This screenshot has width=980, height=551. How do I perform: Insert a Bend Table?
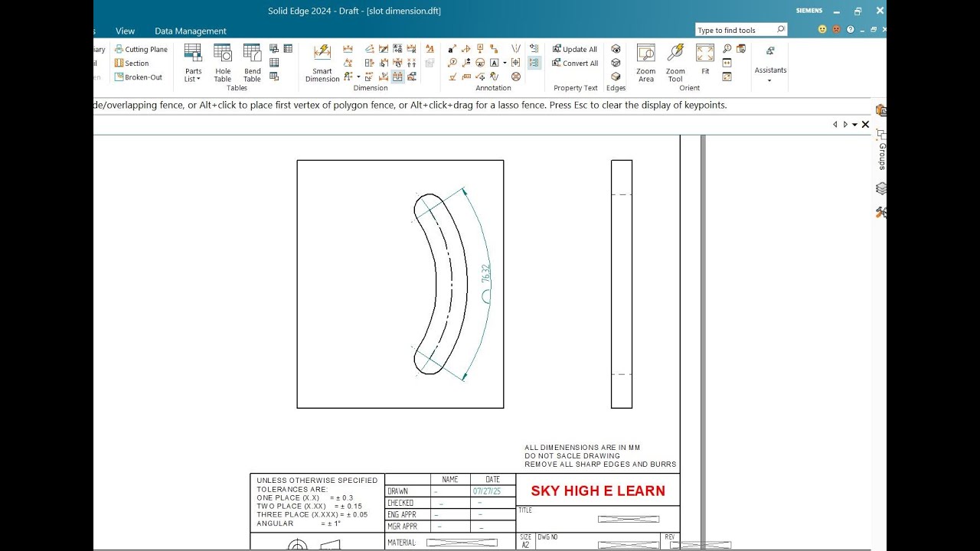coord(252,64)
